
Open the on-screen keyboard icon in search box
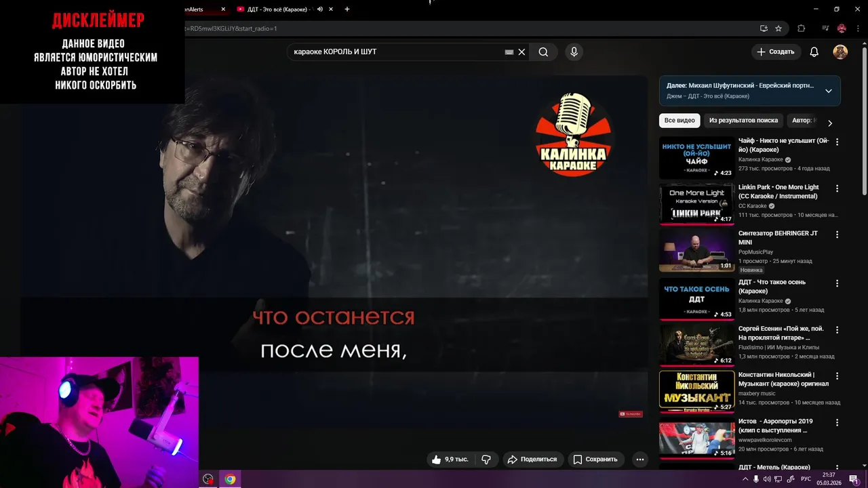(509, 52)
